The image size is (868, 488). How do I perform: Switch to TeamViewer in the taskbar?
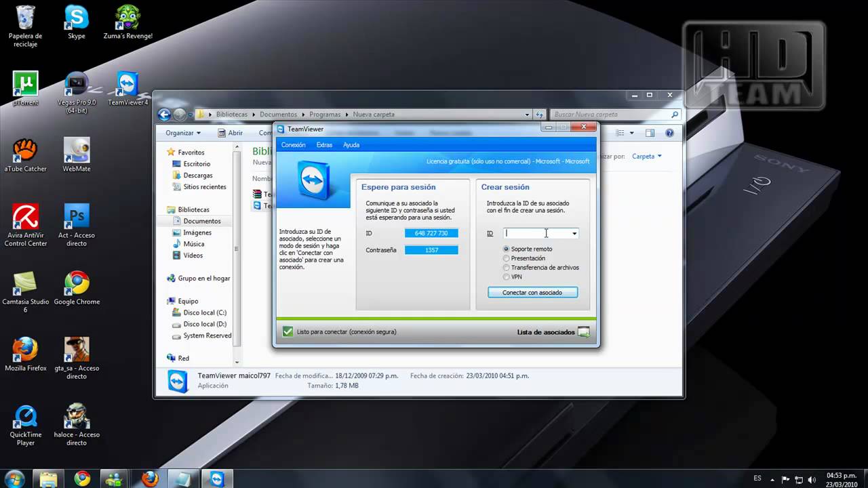[216, 479]
